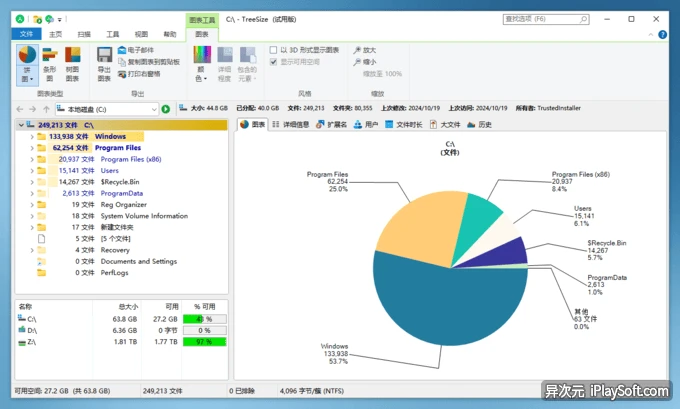The image size is (680, 409).
Task: Open the Tools ribbon tab
Action: point(113,34)
